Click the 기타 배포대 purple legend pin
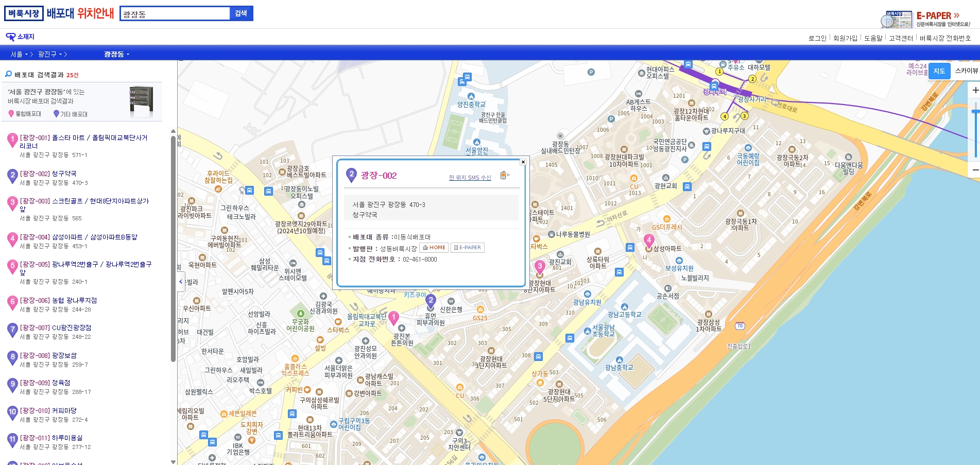 click(x=56, y=114)
